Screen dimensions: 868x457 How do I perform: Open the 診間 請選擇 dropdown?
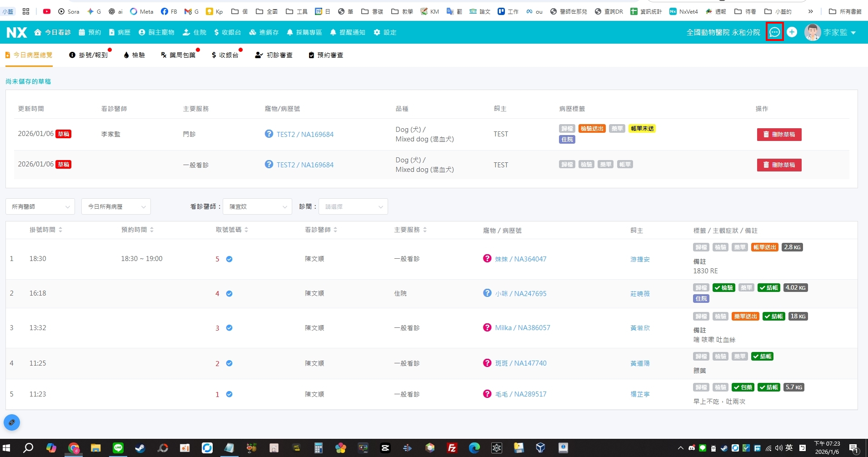353,206
